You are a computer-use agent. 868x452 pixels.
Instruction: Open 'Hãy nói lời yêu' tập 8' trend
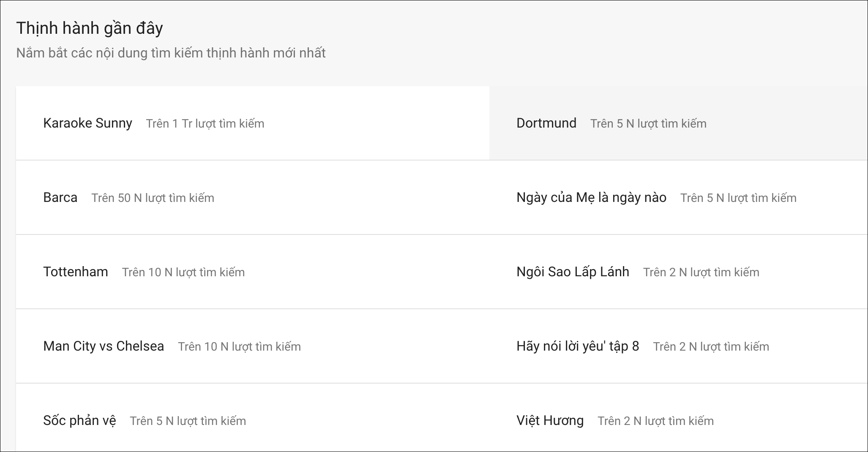pos(577,346)
